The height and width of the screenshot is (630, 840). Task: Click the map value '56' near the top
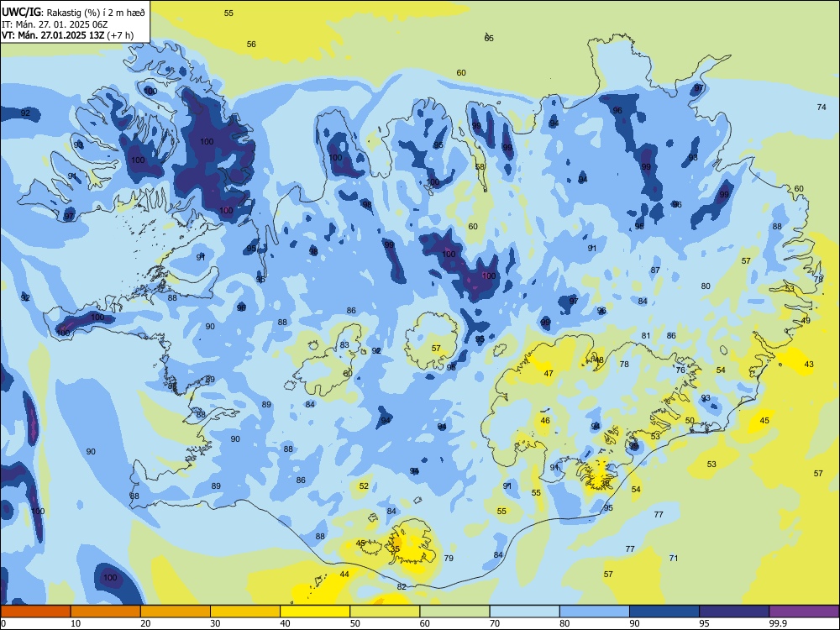[x=251, y=45]
